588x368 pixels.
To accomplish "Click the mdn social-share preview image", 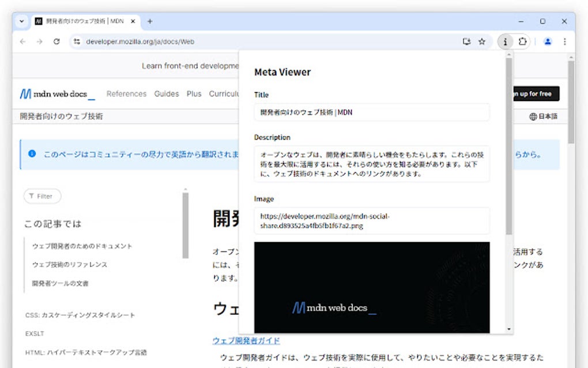I will pyautogui.click(x=372, y=287).
